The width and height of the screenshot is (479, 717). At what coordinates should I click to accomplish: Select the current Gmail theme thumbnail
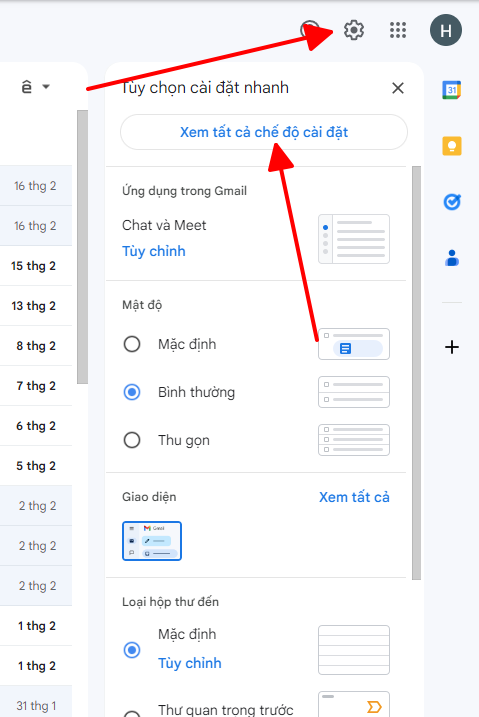pos(152,541)
